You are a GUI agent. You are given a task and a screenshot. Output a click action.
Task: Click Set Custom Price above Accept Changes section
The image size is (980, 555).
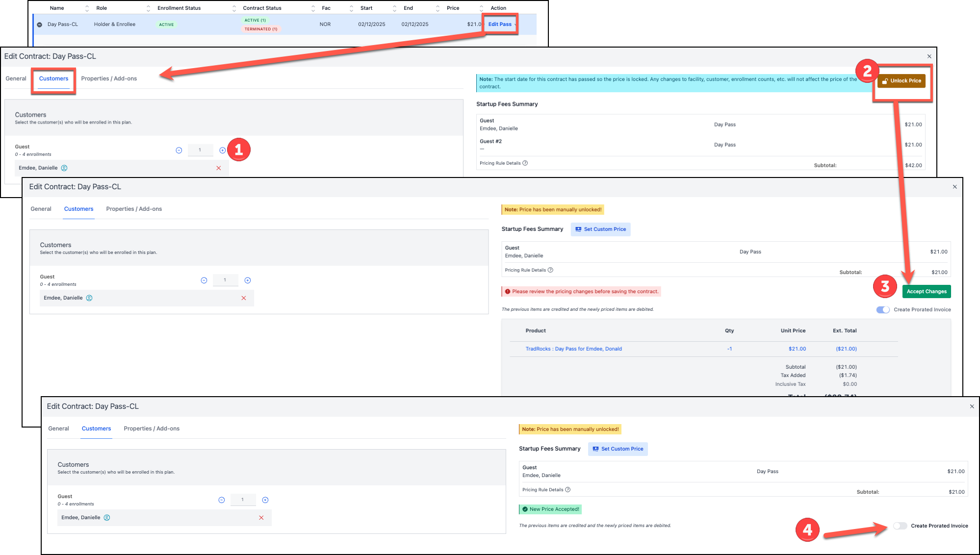(x=600, y=229)
